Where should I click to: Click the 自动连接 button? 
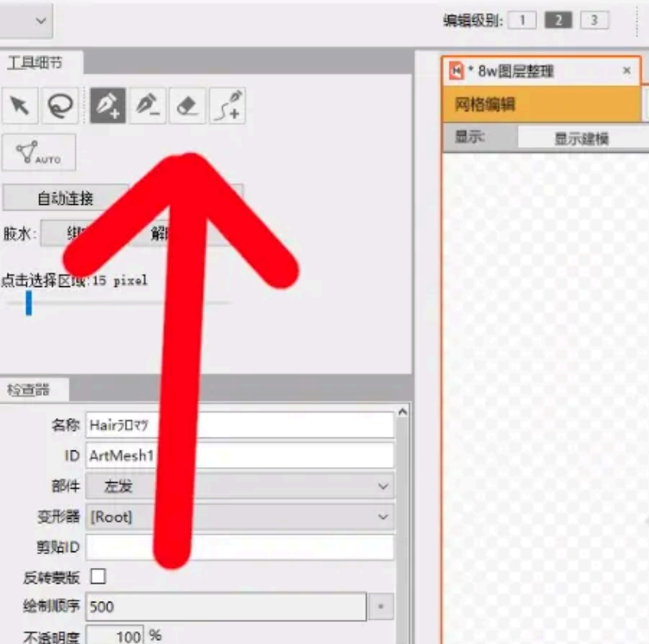click(66, 198)
